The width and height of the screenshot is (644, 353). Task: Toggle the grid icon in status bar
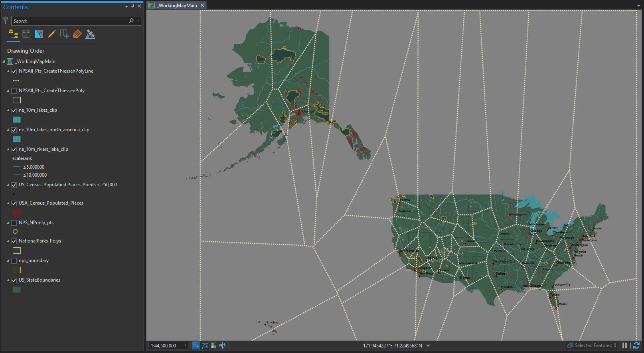[x=213, y=345]
